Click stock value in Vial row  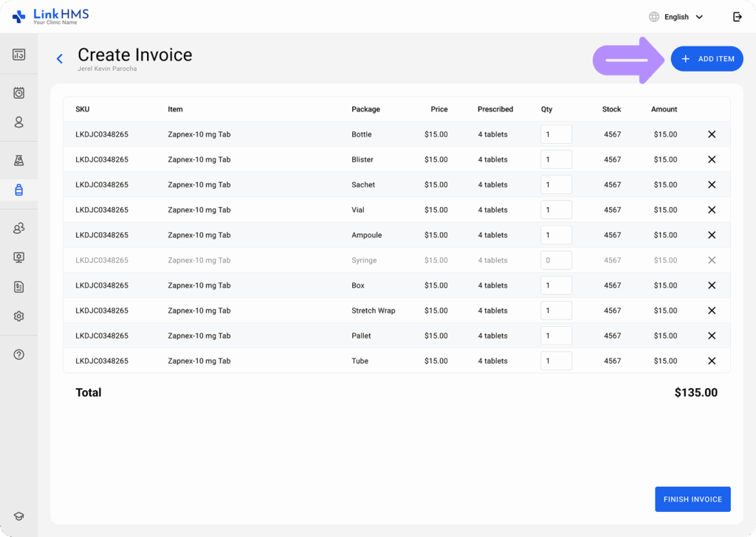point(612,210)
